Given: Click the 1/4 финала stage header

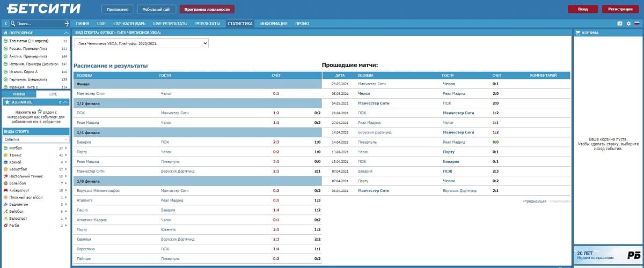Looking at the screenshot, I should pos(197,132).
